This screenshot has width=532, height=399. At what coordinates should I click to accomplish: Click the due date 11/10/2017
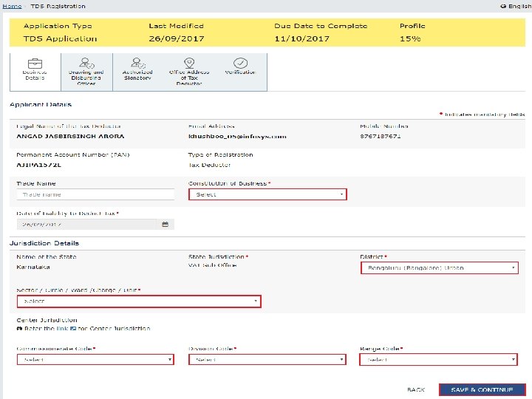(x=301, y=38)
